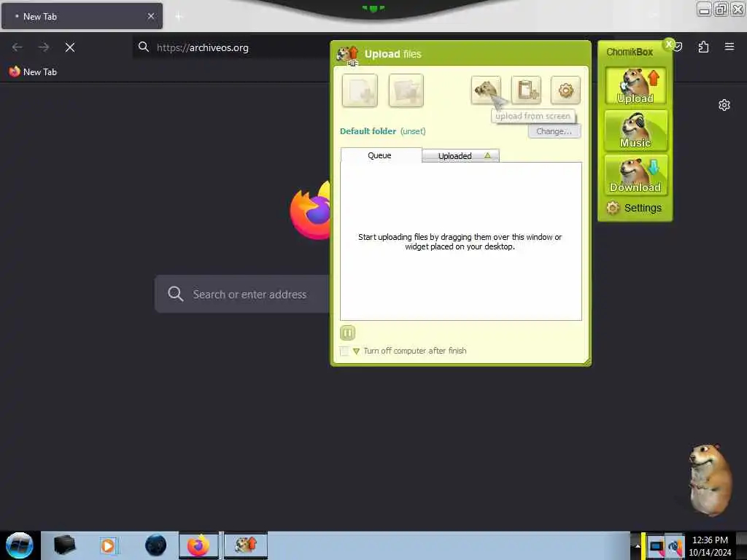The image size is (747, 560).
Task: Switch to the Queue tab
Action: [381, 155]
